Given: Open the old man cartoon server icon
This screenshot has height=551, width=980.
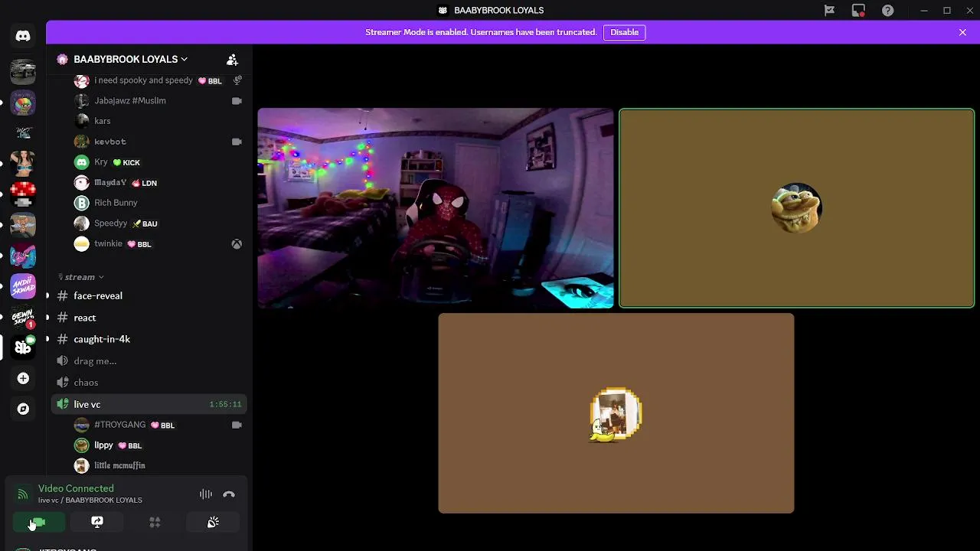Looking at the screenshot, I should 23,225.
